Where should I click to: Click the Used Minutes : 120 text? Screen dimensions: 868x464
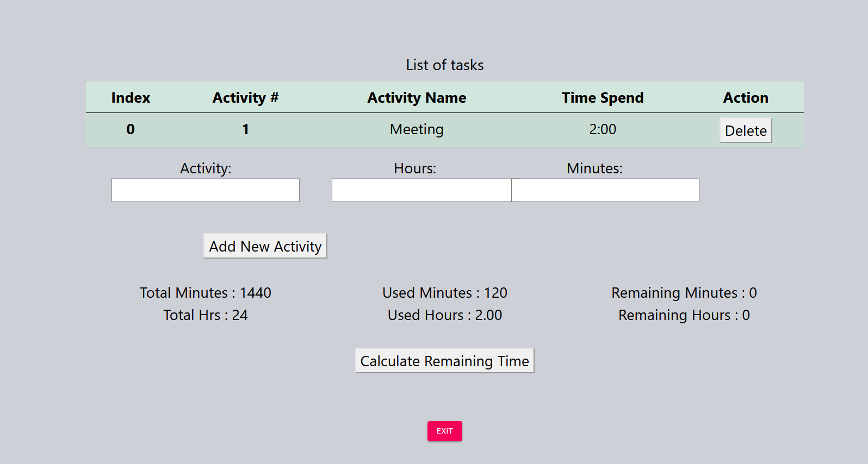[x=444, y=293]
